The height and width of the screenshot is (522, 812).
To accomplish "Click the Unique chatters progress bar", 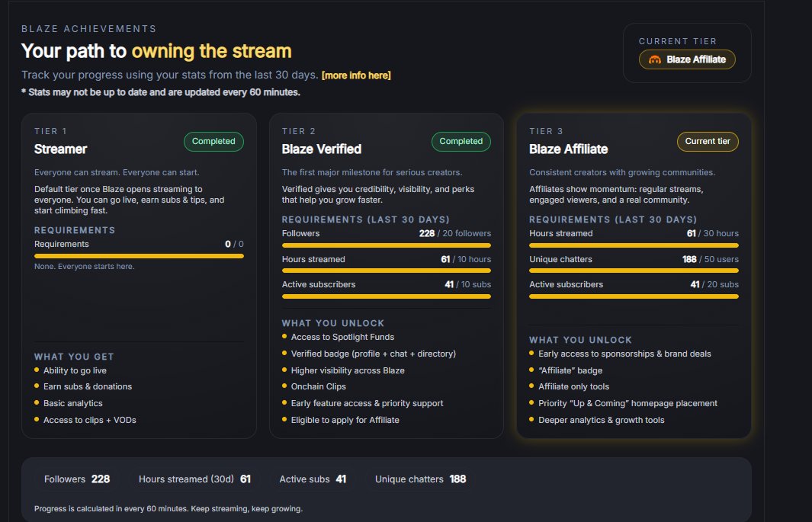I will [x=634, y=271].
